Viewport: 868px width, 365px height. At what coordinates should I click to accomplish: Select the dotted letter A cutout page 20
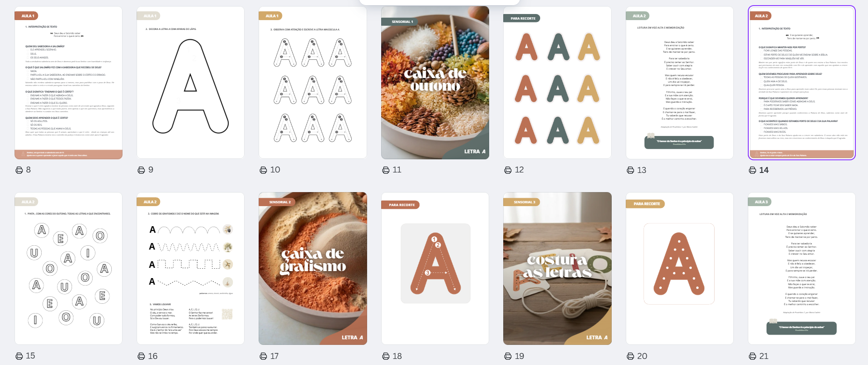pyautogui.click(x=680, y=269)
